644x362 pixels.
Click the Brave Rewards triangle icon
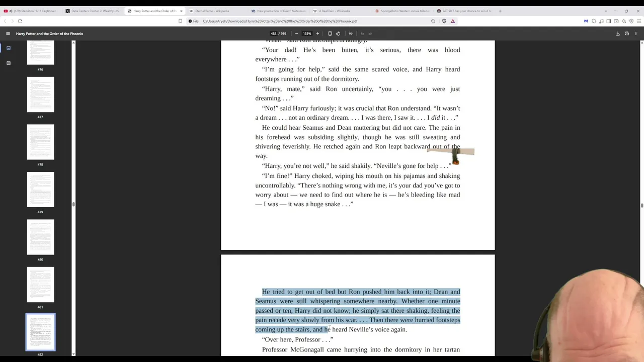[453, 21]
